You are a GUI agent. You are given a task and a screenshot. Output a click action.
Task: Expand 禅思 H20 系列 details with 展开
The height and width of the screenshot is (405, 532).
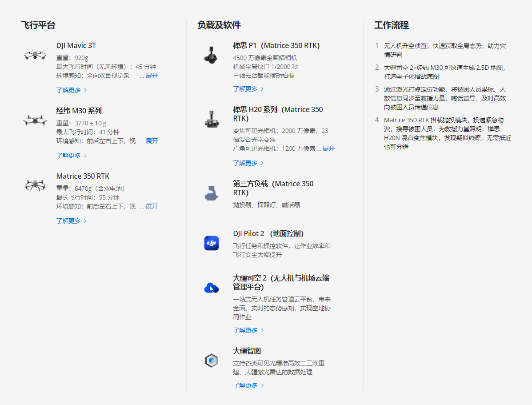[328, 148]
